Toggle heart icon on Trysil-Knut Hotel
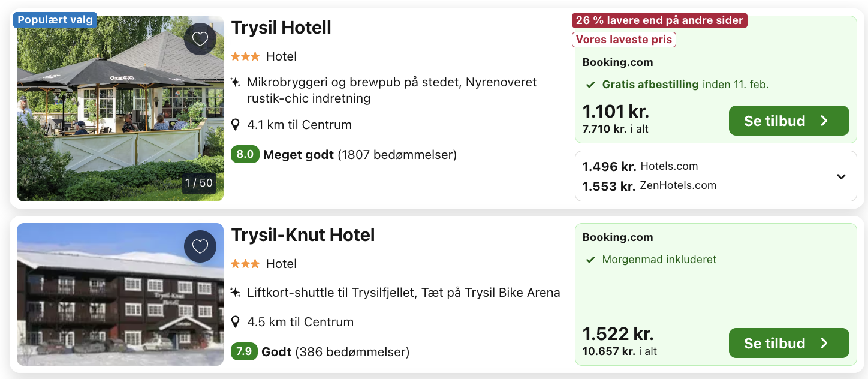 point(200,246)
